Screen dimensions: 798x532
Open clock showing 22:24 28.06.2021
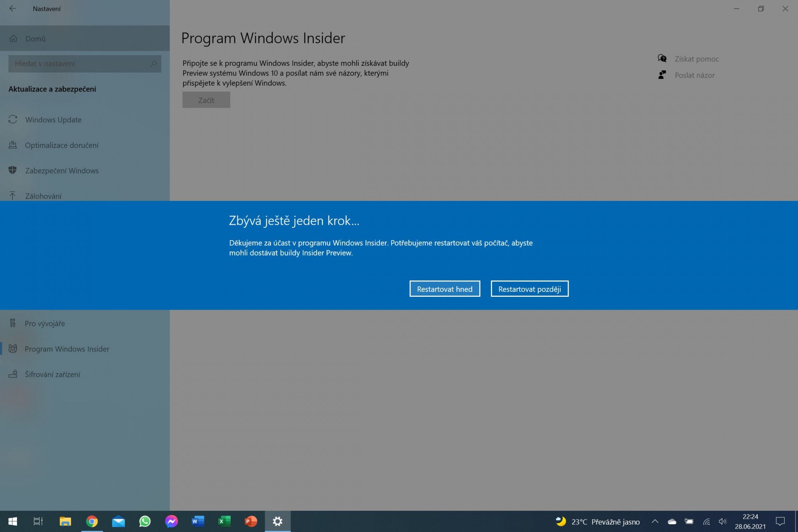click(750, 522)
